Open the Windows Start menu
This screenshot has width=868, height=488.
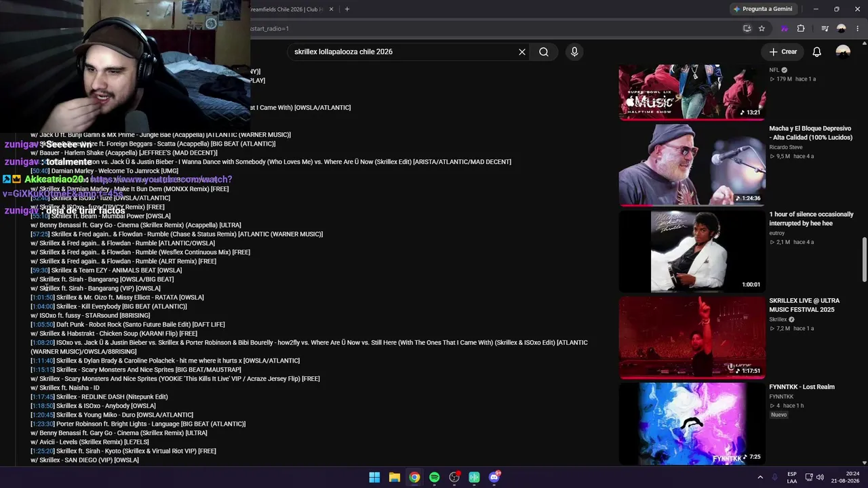[374, 477]
